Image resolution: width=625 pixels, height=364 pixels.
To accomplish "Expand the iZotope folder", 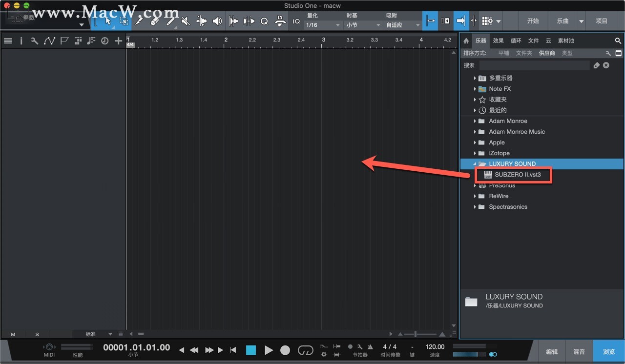I will 475,153.
